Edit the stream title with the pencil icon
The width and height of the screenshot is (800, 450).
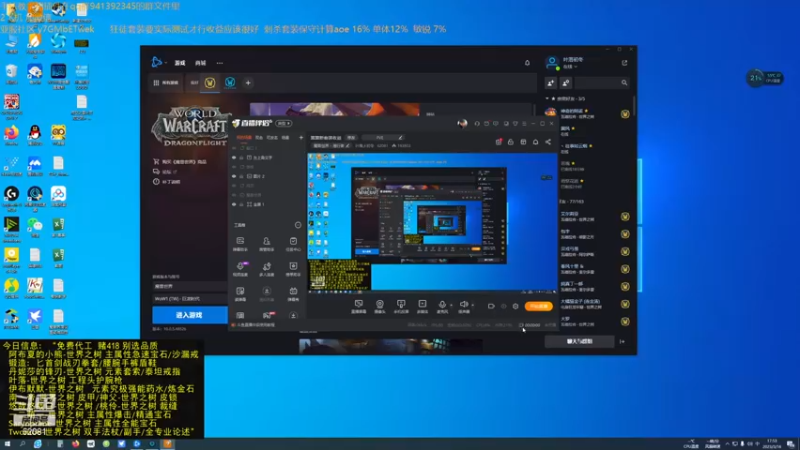coord(401,137)
